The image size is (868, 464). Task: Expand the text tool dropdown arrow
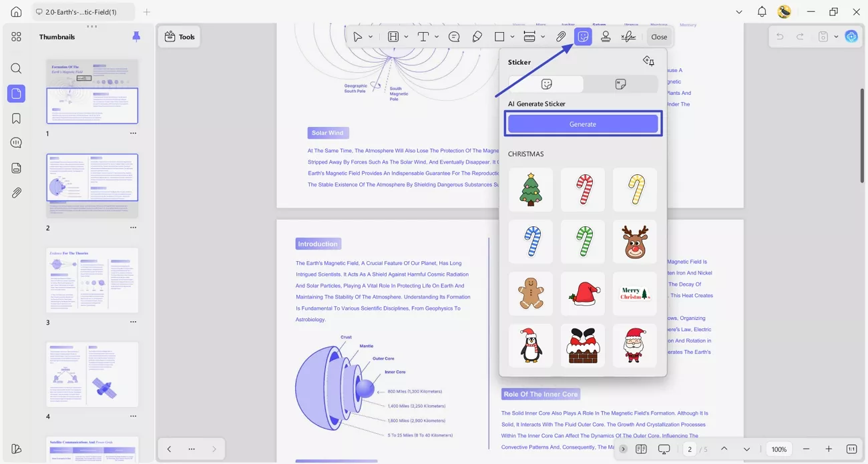click(x=436, y=37)
